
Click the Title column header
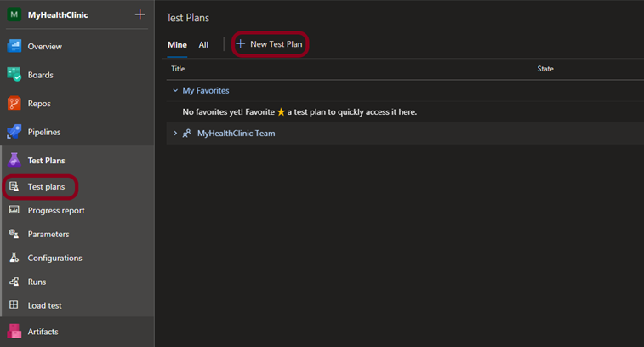[178, 69]
